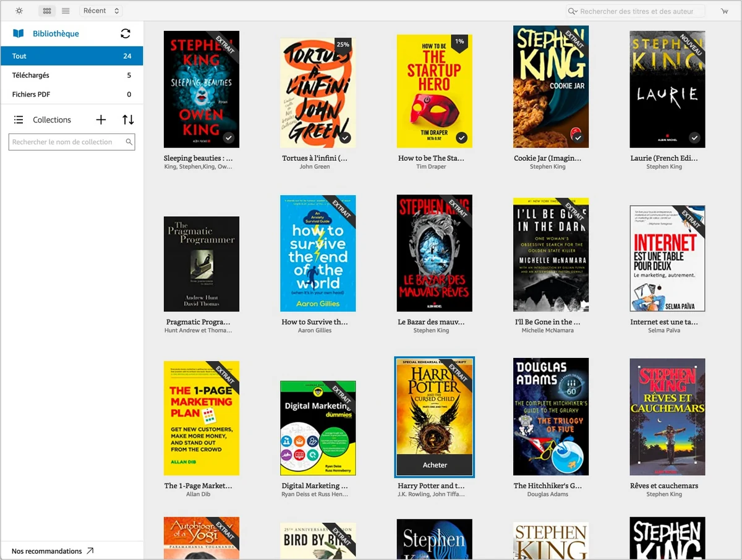Image resolution: width=742 pixels, height=560 pixels.
Task: Open Autobiography of a Yogi cover
Action: 202,538
